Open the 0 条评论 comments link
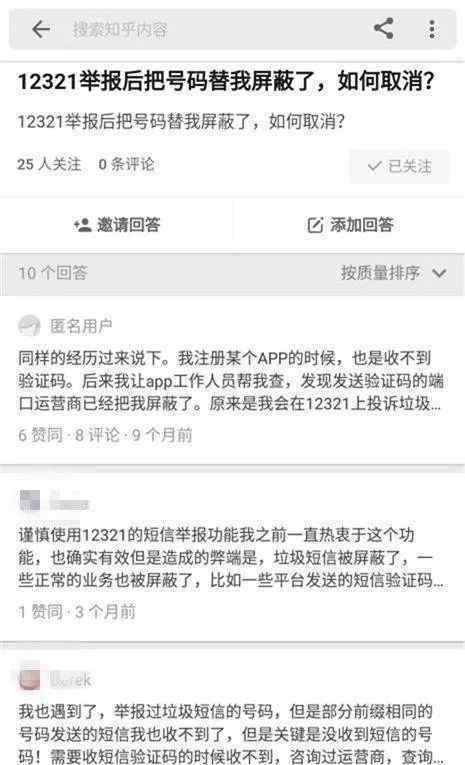The width and height of the screenshot is (465, 765). click(126, 164)
